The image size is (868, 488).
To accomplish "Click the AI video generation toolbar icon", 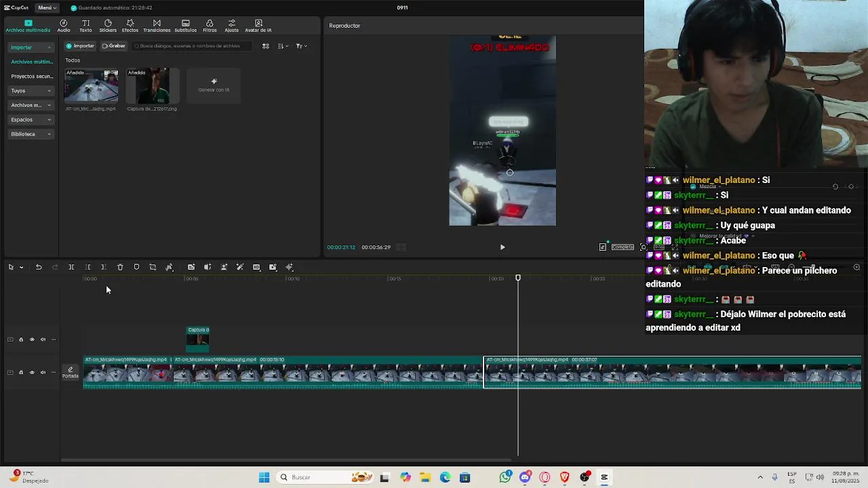I will (273, 267).
